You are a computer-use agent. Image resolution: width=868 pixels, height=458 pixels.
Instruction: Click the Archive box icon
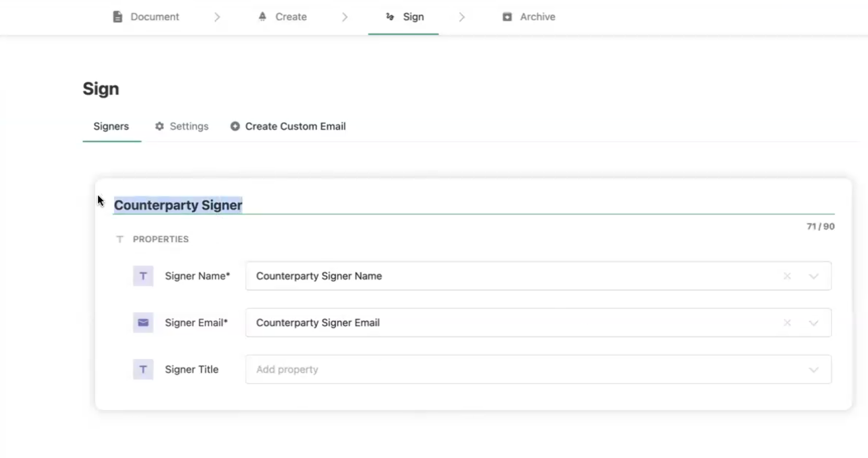[507, 17]
